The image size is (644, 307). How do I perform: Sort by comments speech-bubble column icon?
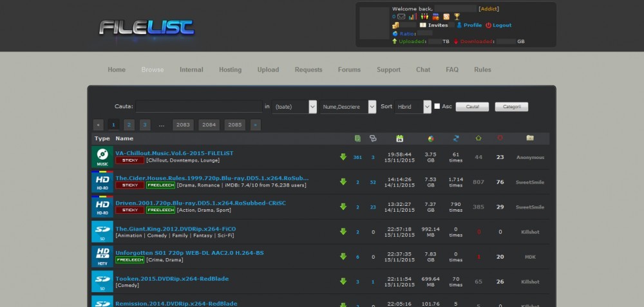pyautogui.click(x=373, y=139)
